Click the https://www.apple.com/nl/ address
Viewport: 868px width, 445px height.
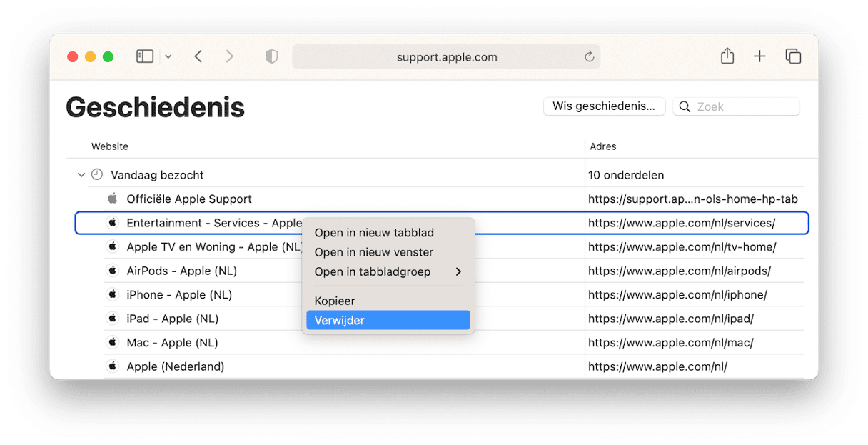[657, 366]
